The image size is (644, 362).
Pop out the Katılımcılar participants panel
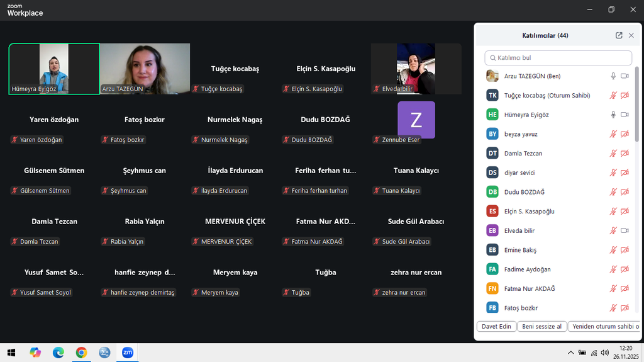click(619, 36)
